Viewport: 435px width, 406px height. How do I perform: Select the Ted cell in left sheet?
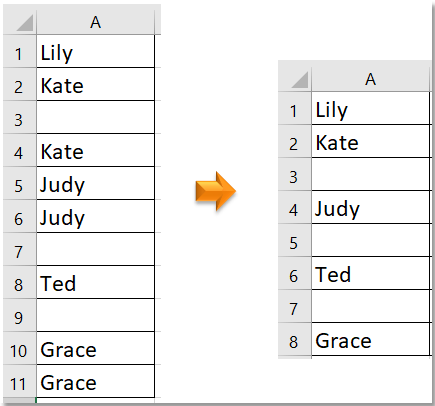click(95, 282)
